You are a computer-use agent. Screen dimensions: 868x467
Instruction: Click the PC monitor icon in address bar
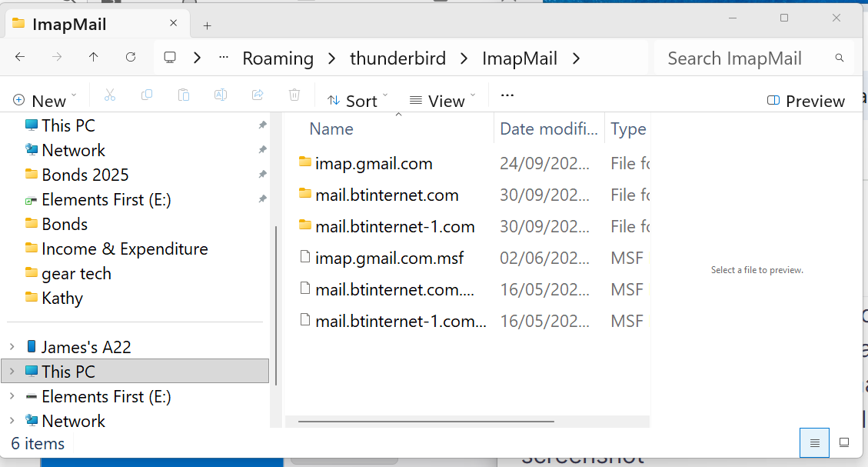coord(170,58)
